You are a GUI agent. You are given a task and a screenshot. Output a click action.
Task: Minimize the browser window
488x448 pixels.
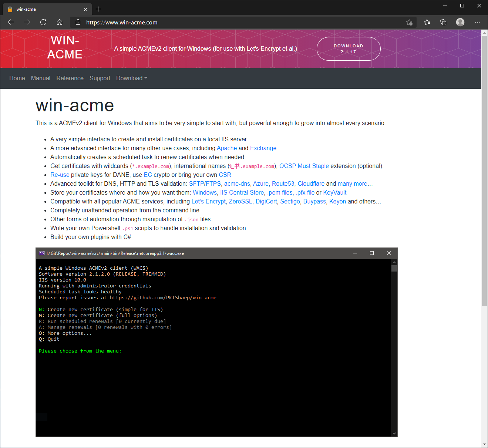(x=445, y=6)
